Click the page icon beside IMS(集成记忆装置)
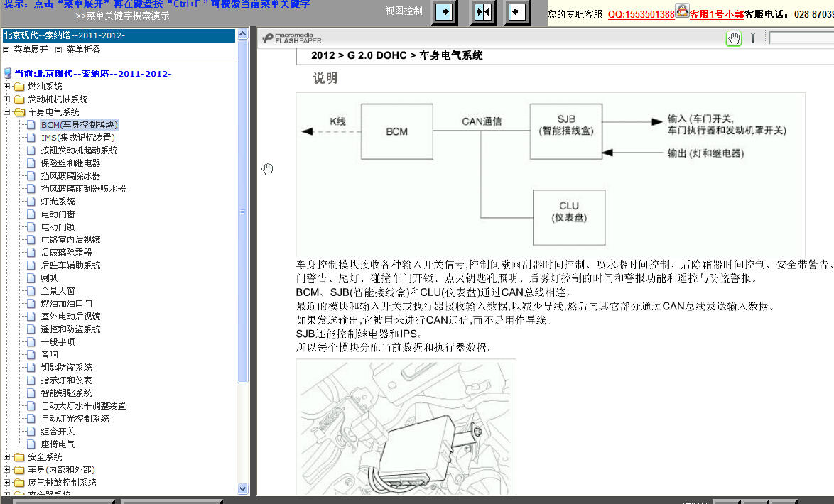Screen dimensions: 834x504 click(31, 138)
